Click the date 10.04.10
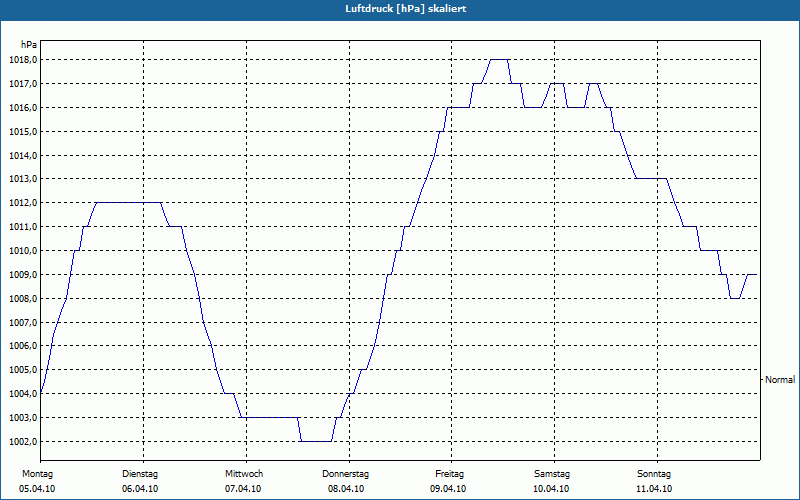 (551, 489)
